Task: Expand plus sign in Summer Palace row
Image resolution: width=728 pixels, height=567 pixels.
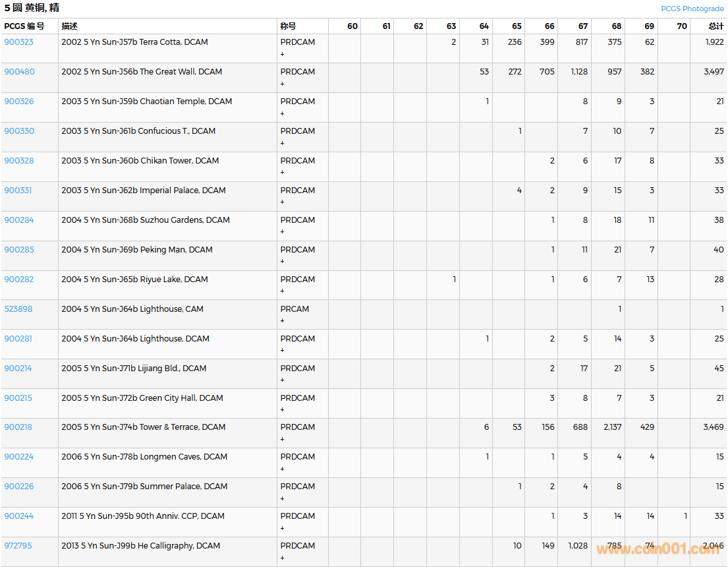Action: (x=283, y=498)
